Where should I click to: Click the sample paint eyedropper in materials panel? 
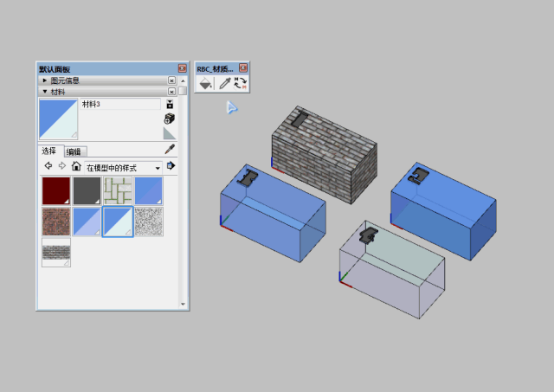pos(170,150)
